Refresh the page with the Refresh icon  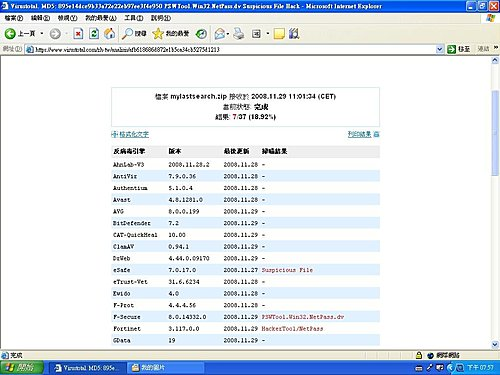94,34
